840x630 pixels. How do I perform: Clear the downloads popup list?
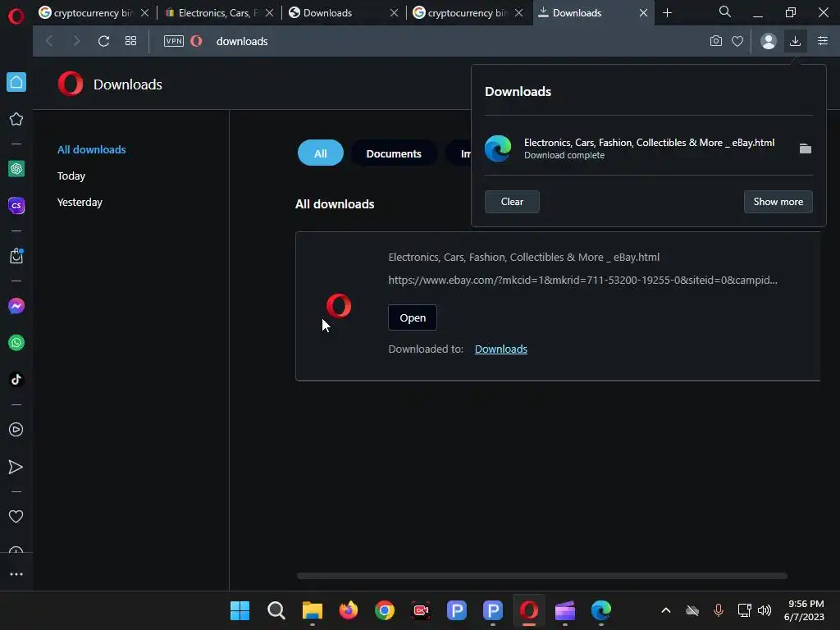point(512,202)
